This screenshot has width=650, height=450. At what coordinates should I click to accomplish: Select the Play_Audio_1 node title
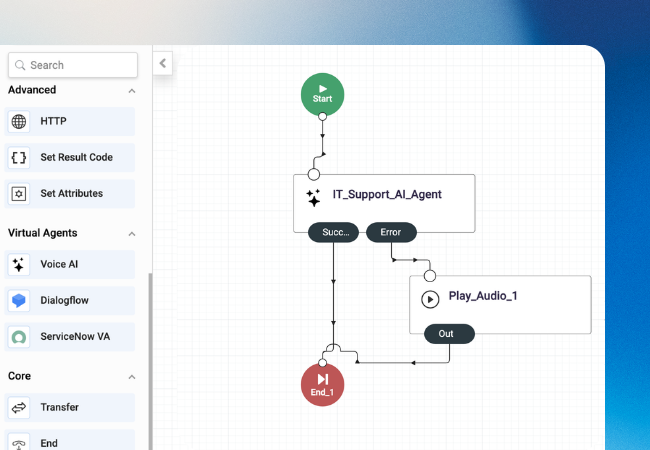[x=483, y=296]
